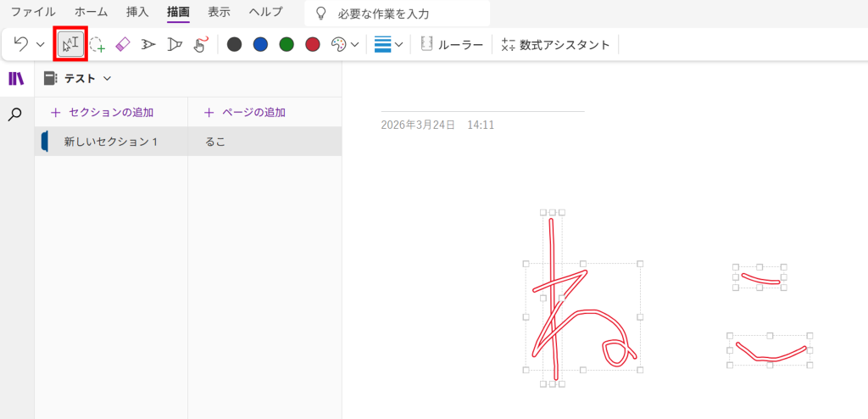Choose the black ink color

pyautogui.click(x=235, y=44)
